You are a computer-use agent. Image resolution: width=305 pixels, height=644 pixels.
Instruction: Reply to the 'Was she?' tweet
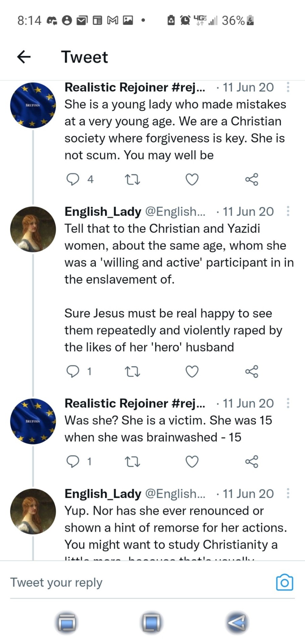point(73,462)
